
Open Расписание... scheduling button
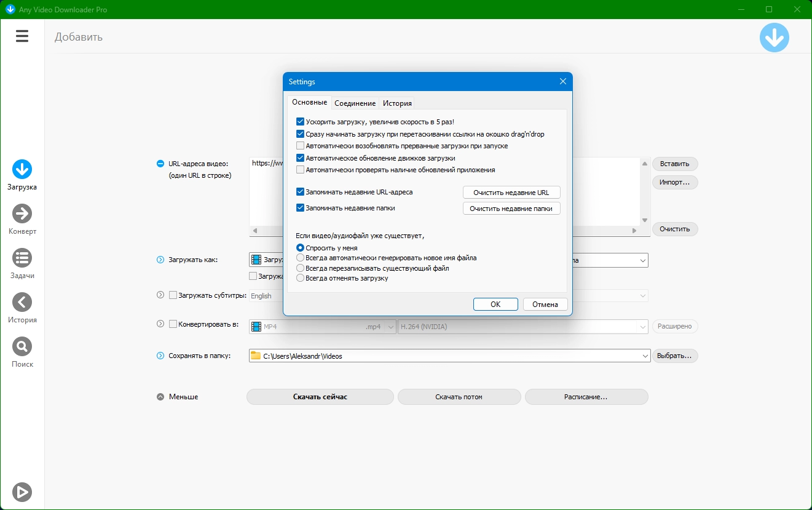(x=586, y=397)
